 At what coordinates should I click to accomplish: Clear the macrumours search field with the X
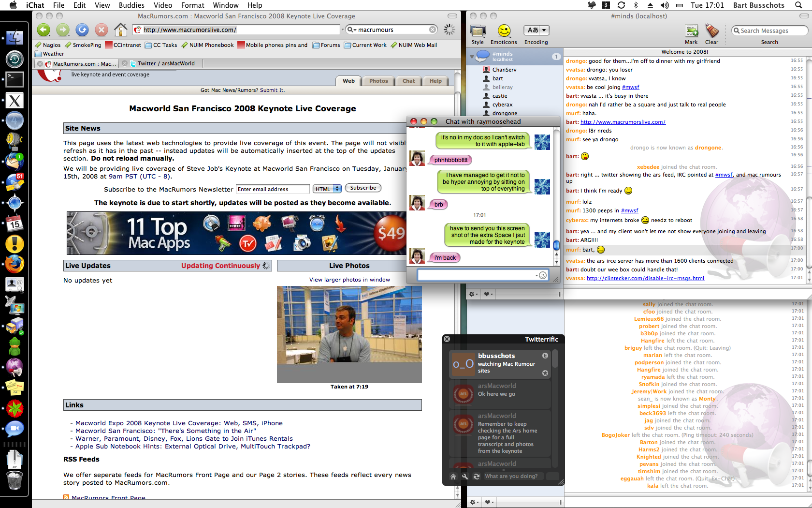coord(433,30)
